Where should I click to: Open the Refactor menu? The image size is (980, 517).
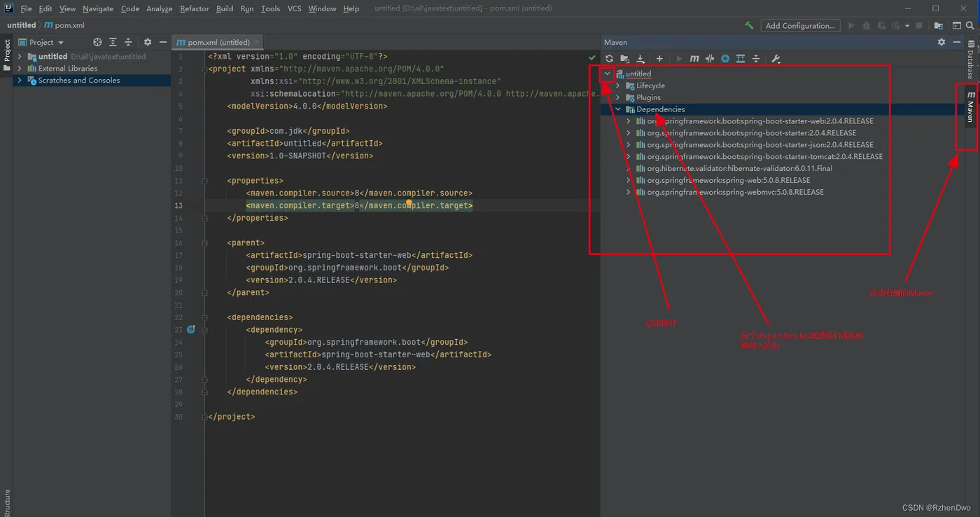click(x=195, y=8)
